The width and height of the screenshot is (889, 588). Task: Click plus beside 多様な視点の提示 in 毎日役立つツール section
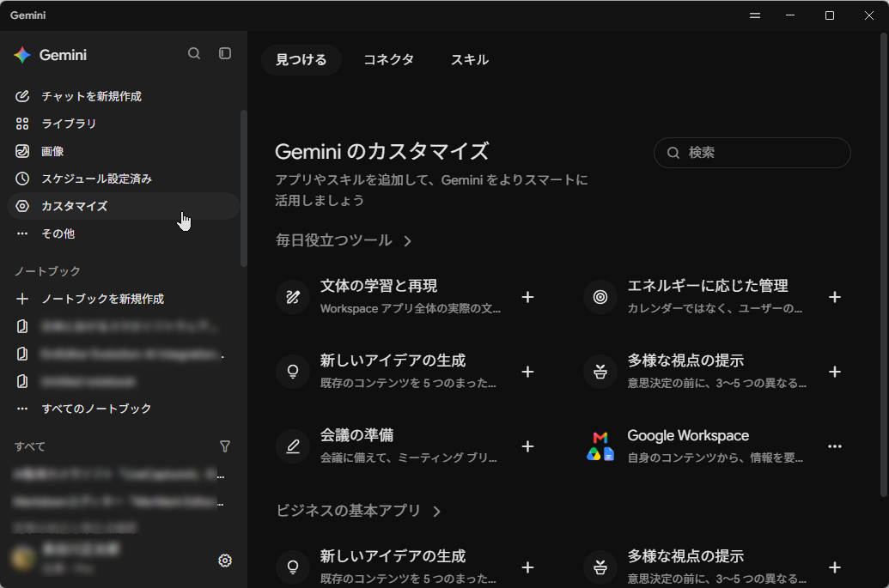(x=835, y=372)
